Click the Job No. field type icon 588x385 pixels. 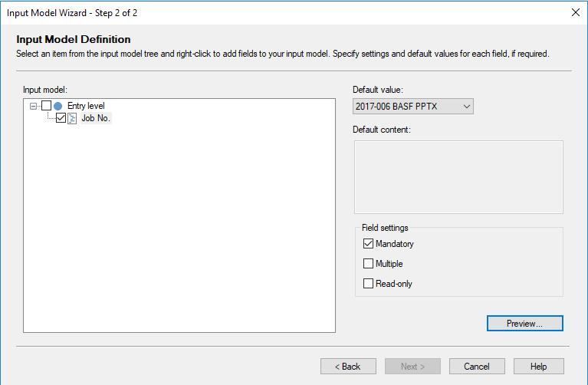(73, 118)
